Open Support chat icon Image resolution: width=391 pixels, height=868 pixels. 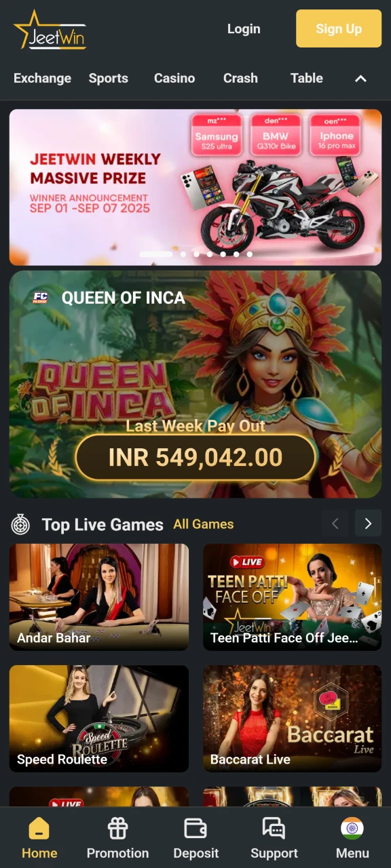tap(274, 829)
